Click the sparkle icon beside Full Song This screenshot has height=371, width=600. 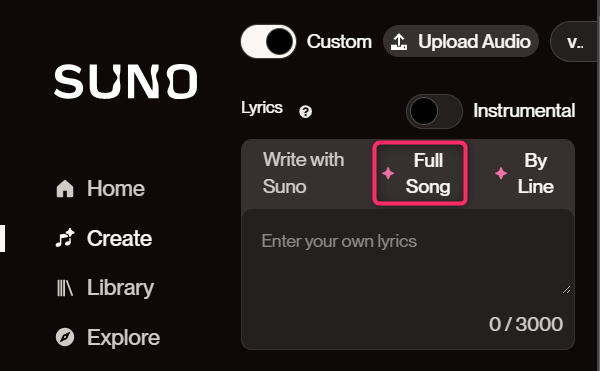point(388,173)
